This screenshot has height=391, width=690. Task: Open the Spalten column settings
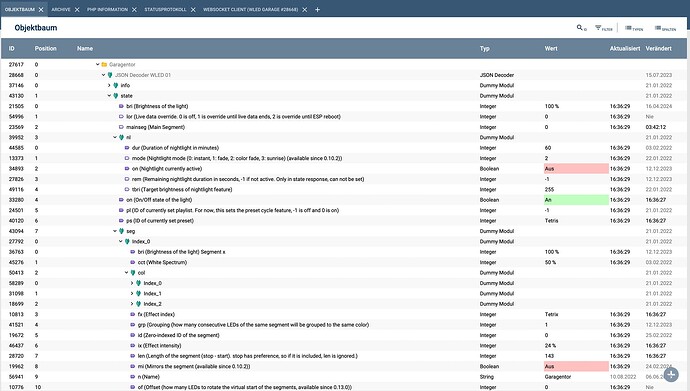click(x=665, y=28)
